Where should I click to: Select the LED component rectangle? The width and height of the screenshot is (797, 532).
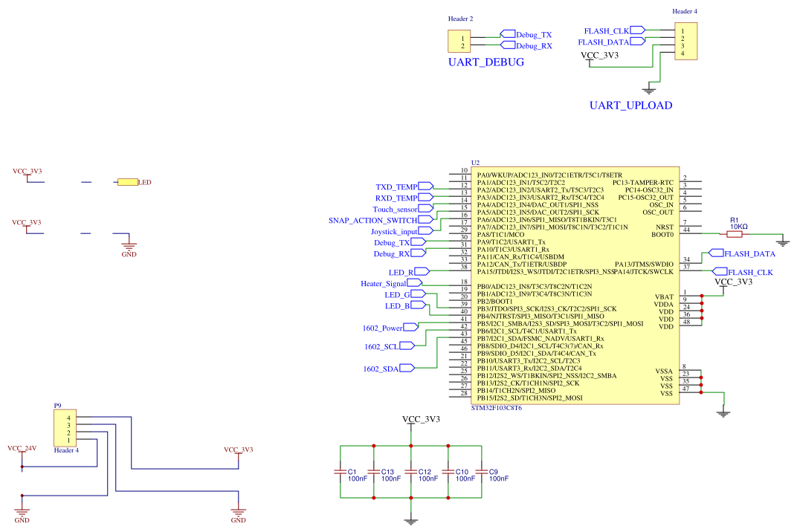point(126,180)
